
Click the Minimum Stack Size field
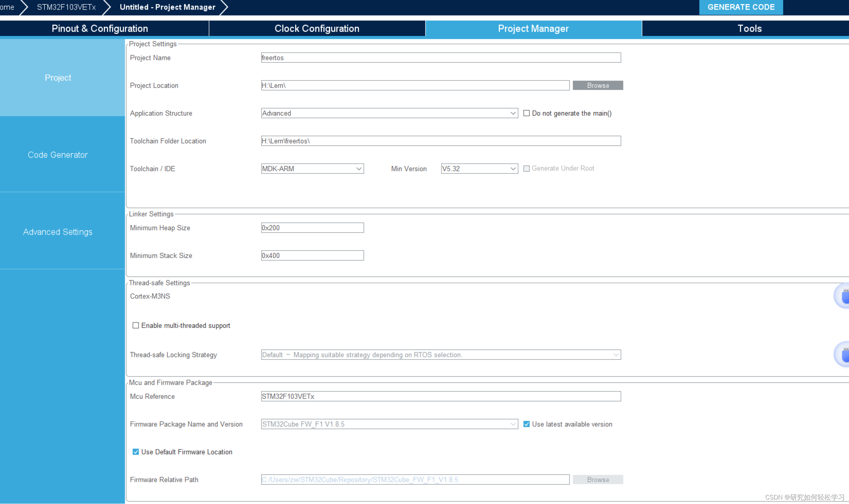(x=312, y=256)
